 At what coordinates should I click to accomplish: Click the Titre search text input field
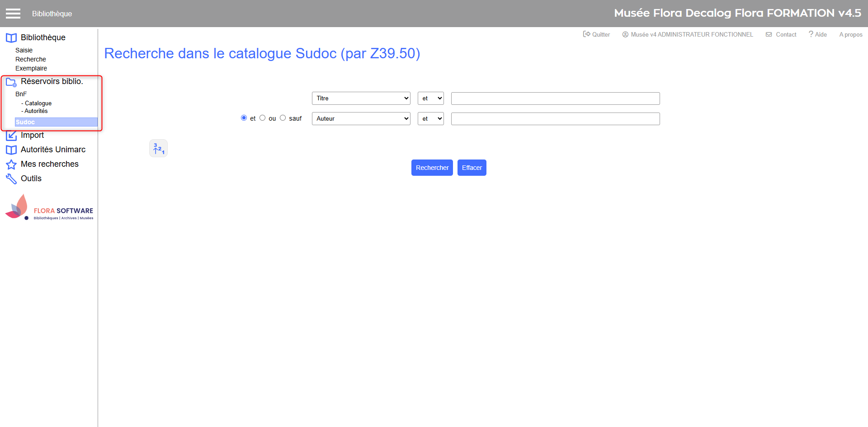point(555,99)
